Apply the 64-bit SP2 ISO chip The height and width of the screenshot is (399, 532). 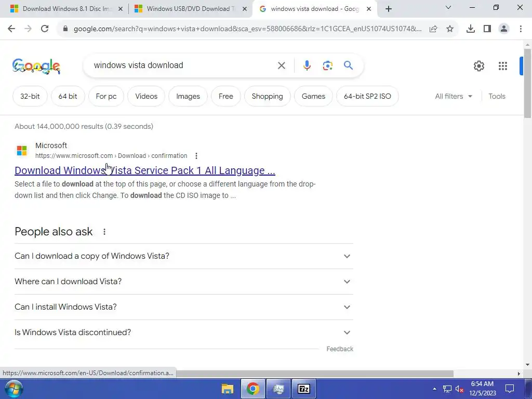click(367, 96)
